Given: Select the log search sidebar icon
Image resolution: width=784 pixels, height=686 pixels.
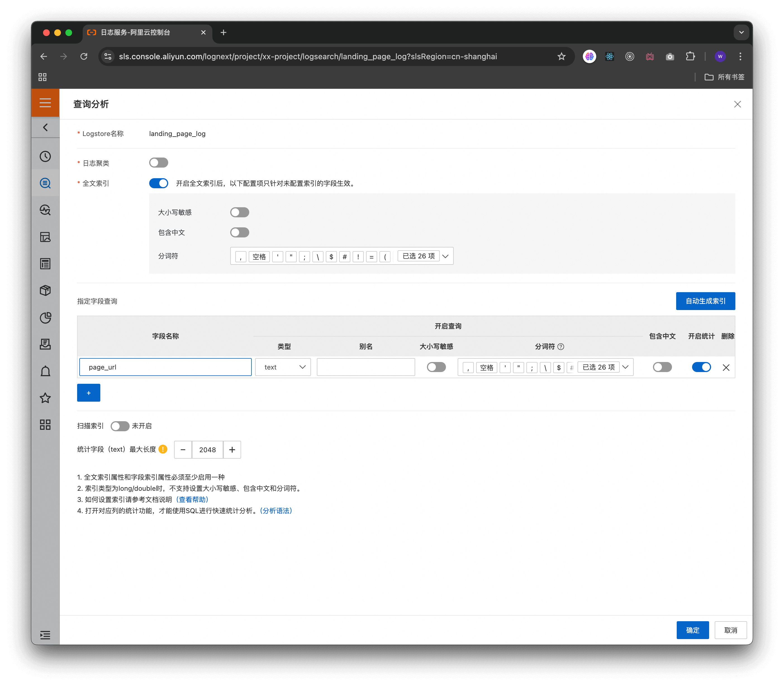Looking at the screenshot, I should click(x=45, y=183).
